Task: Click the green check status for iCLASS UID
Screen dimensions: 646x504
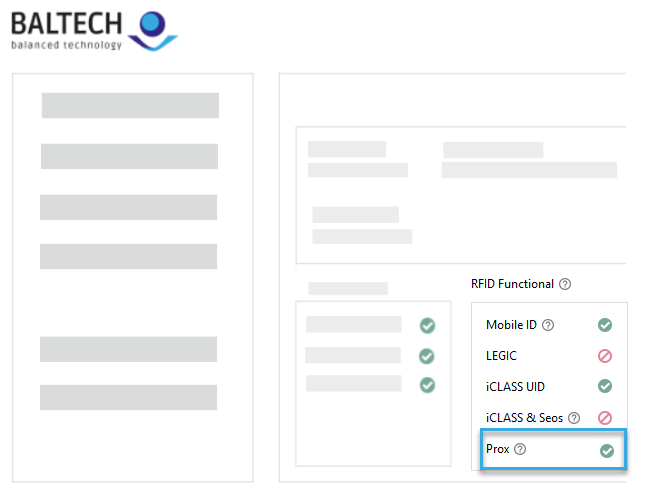Action: click(x=605, y=386)
